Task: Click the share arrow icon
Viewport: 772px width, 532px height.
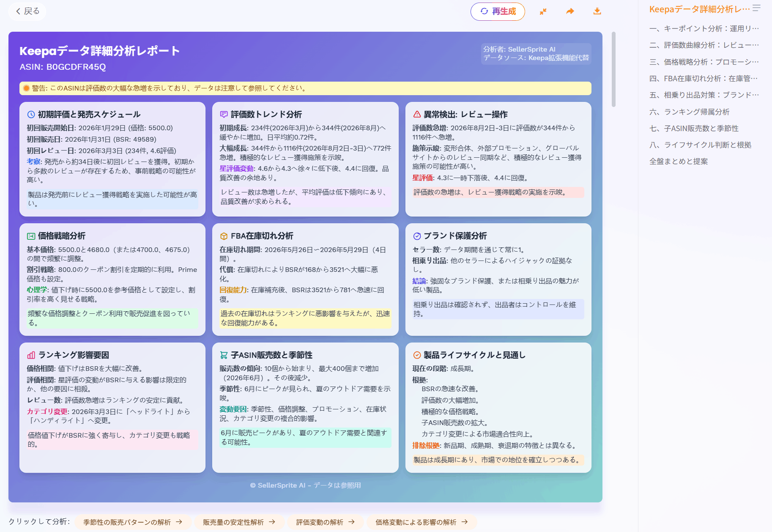Action: [x=570, y=11]
